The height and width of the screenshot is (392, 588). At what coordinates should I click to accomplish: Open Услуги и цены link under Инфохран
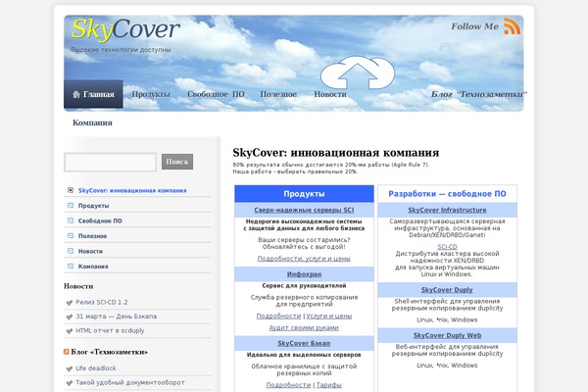329,317
